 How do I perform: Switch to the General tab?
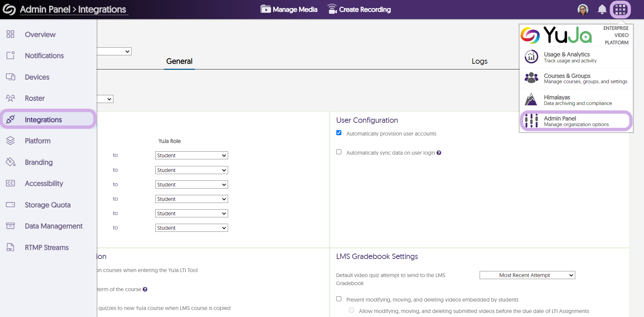(179, 61)
